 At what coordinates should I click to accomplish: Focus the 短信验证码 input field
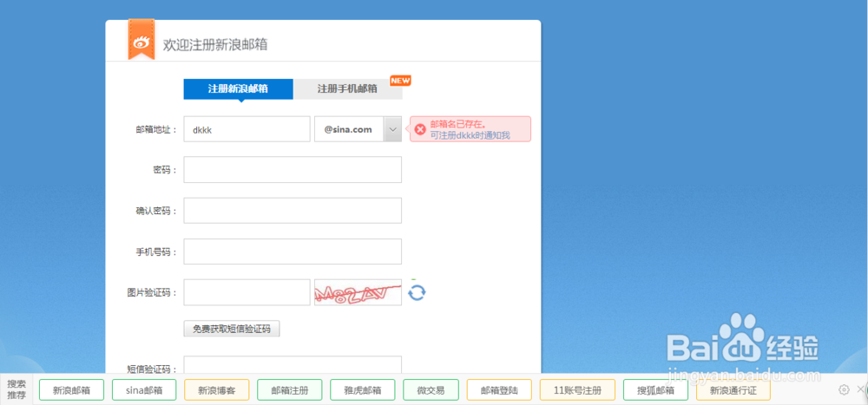(x=293, y=365)
